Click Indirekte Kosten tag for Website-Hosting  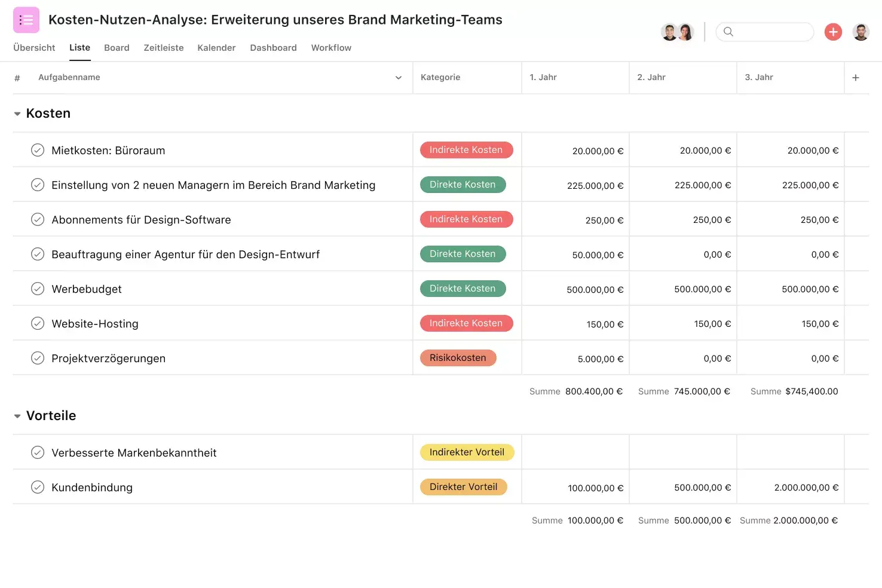click(466, 323)
